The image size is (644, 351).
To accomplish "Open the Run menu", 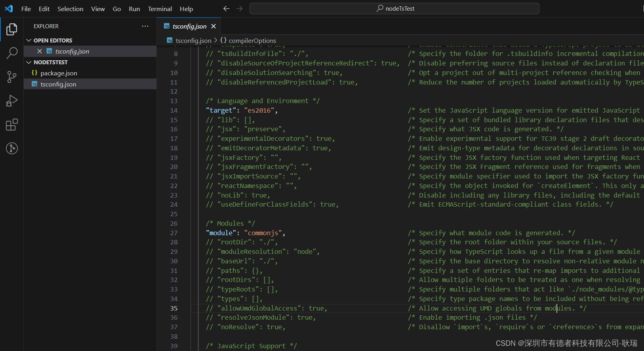I will [134, 9].
